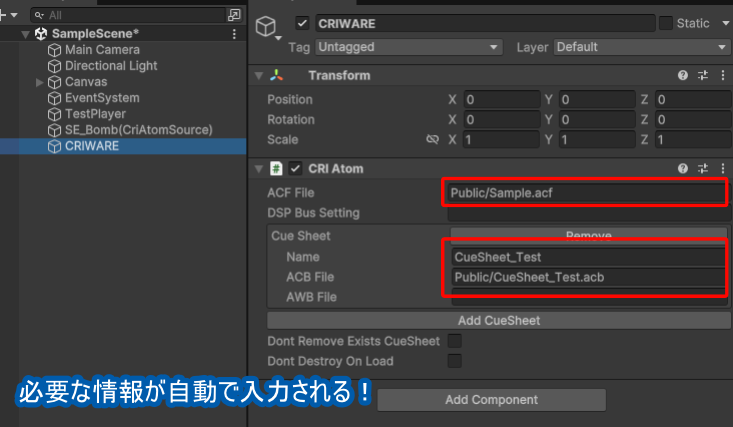Open Transform presets icon
Viewport: 733px width, 427px height.
[x=703, y=75]
